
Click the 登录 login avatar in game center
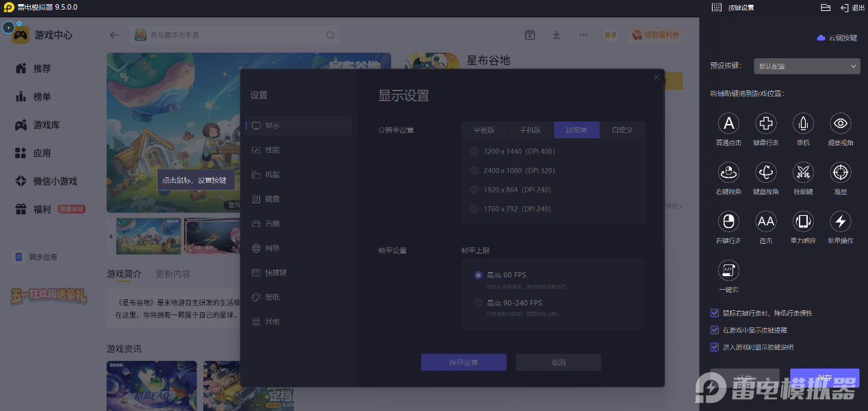tap(610, 35)
